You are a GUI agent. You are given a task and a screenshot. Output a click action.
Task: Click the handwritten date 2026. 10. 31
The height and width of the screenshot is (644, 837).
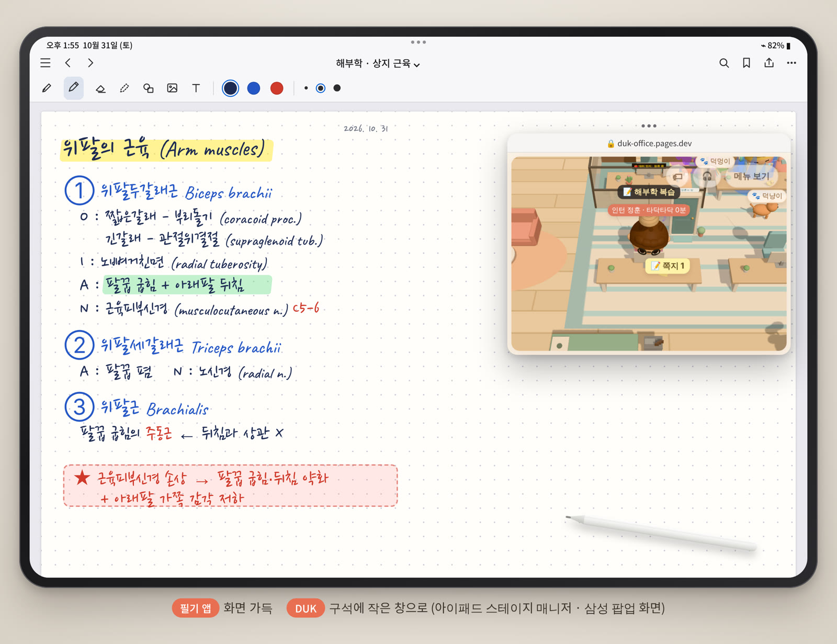(366, 129)
